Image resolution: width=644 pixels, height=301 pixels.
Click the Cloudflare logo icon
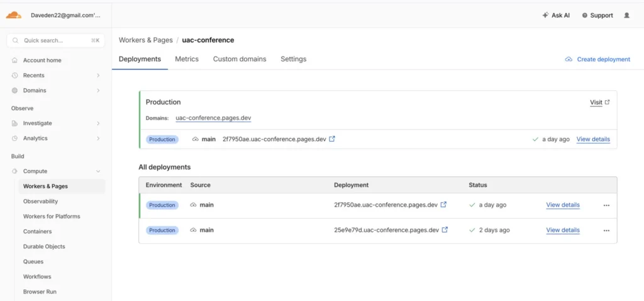pyautogui.click(x=14, y=15)
